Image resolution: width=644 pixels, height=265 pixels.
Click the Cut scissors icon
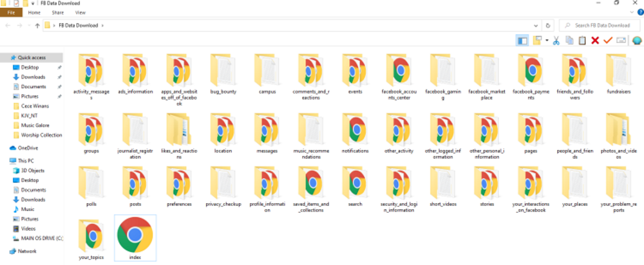click(556, 41)
